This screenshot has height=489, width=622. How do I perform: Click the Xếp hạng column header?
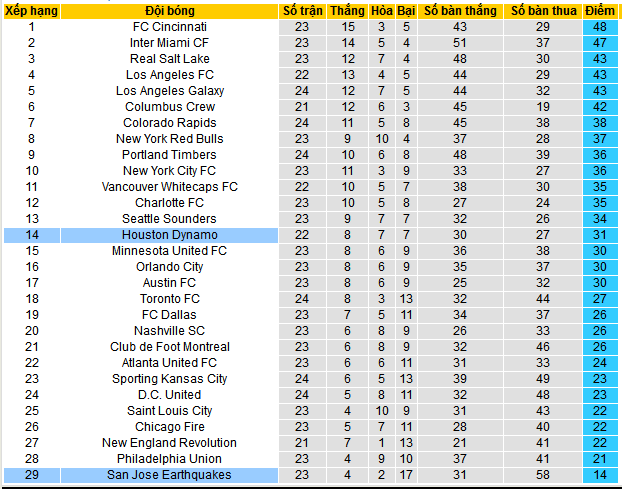(31, 10)
